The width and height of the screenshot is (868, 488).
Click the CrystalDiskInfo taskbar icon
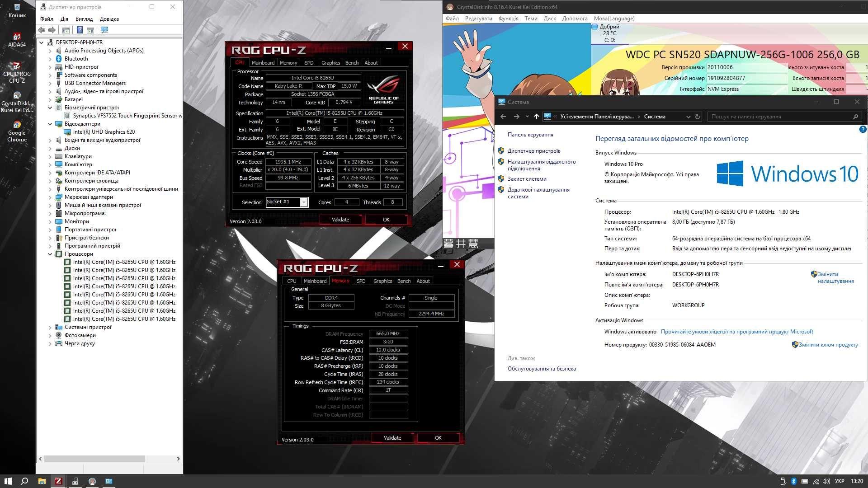click(x=92, y=481)
